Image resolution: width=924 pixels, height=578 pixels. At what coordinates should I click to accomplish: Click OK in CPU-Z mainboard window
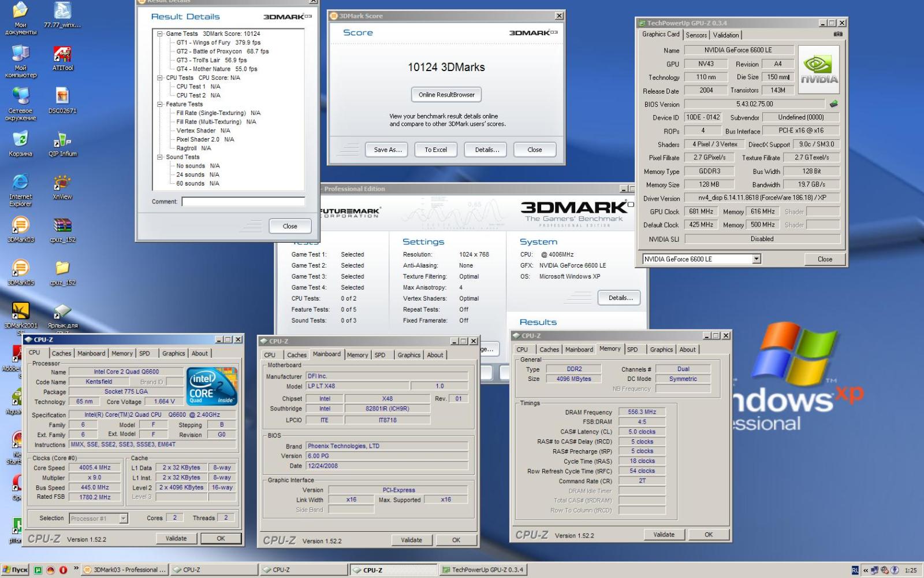point(456,540)
